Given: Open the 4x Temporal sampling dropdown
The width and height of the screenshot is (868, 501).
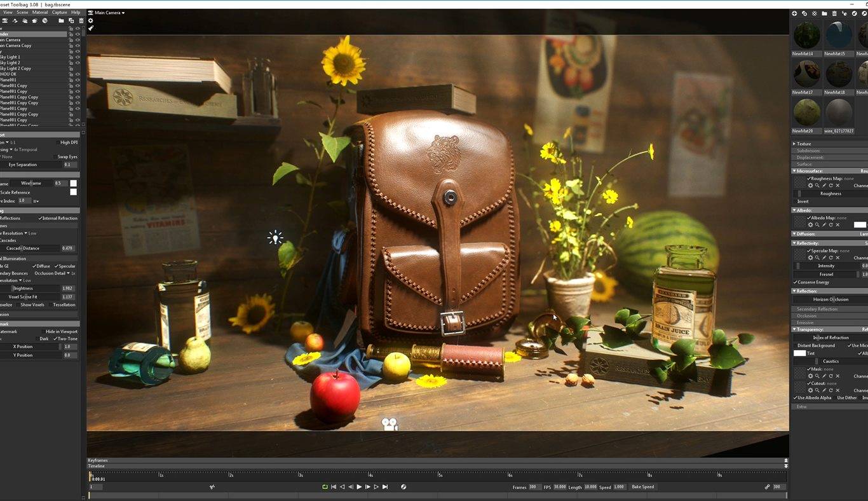Looking at the screenshot, I should click(25, 149).
